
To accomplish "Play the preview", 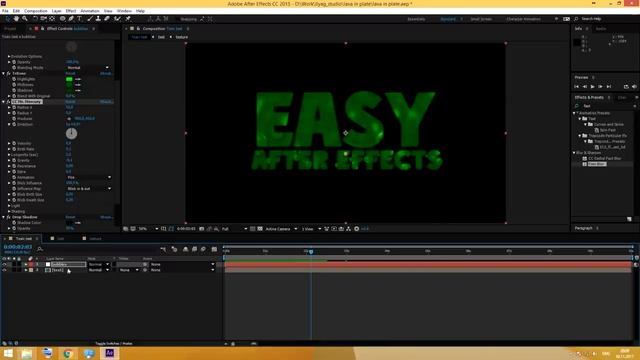I will click(593, 87).
